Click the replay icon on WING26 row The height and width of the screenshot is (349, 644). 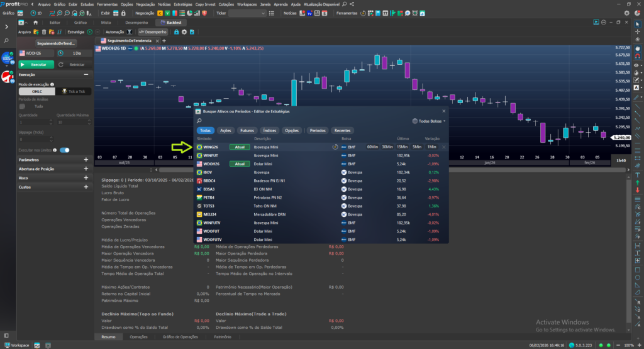[x=335, y=147]
